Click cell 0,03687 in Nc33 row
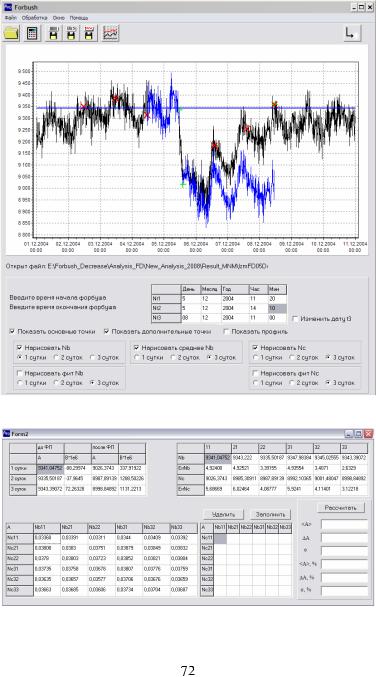This screenshot has height=677, width=376. coord(183,589)
